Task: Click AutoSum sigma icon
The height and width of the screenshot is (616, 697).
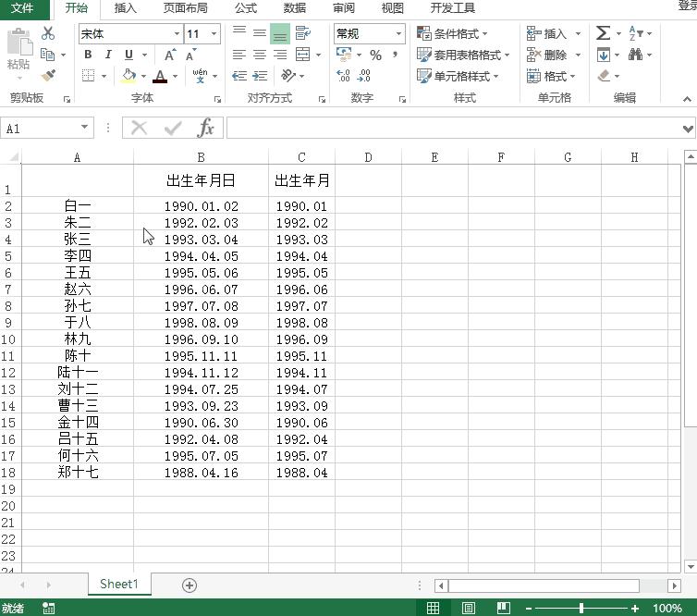Action: pos(604,33)
